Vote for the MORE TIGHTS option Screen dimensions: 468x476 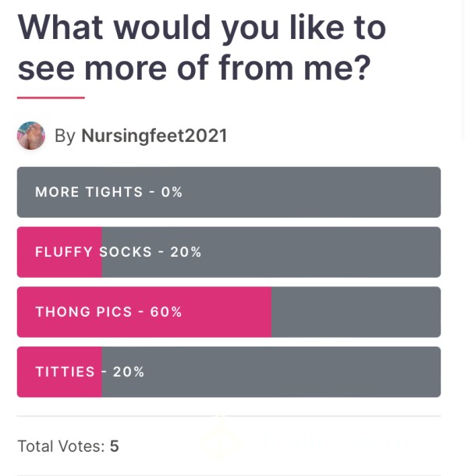tap(229, 192)
